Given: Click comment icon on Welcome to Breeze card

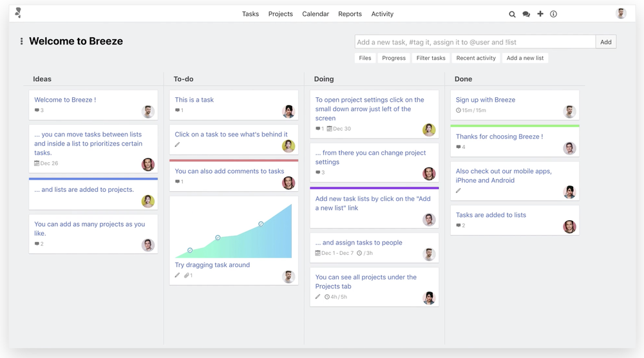Looking at the screenshot, I should coord(37,110).
